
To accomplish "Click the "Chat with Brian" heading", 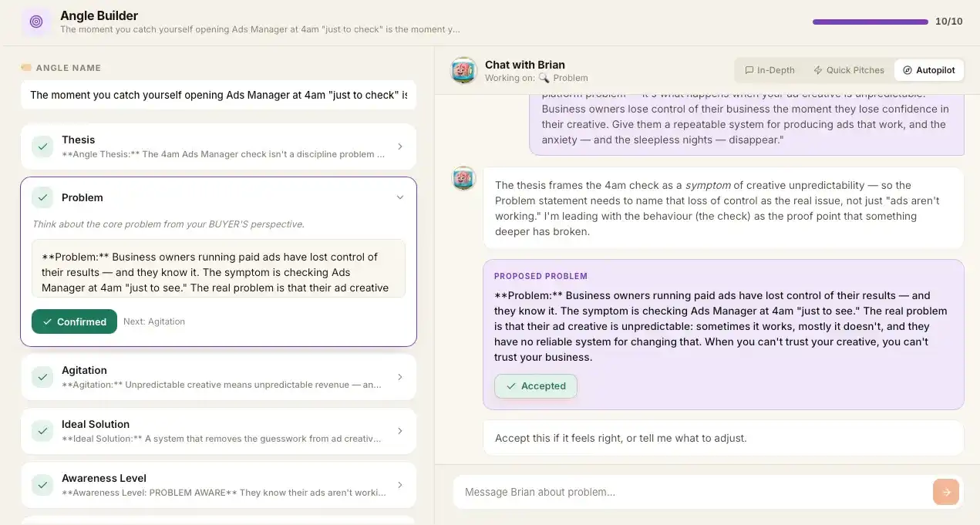I will tap(525, 65).
